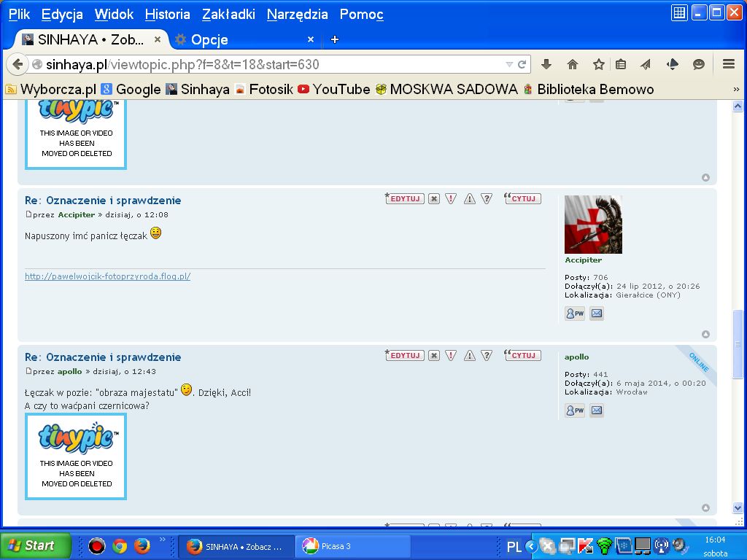The image size is (747, 560).
Task: Send private message (PW) to apollo
Action: pyautogui.click(x=575, y=411)
